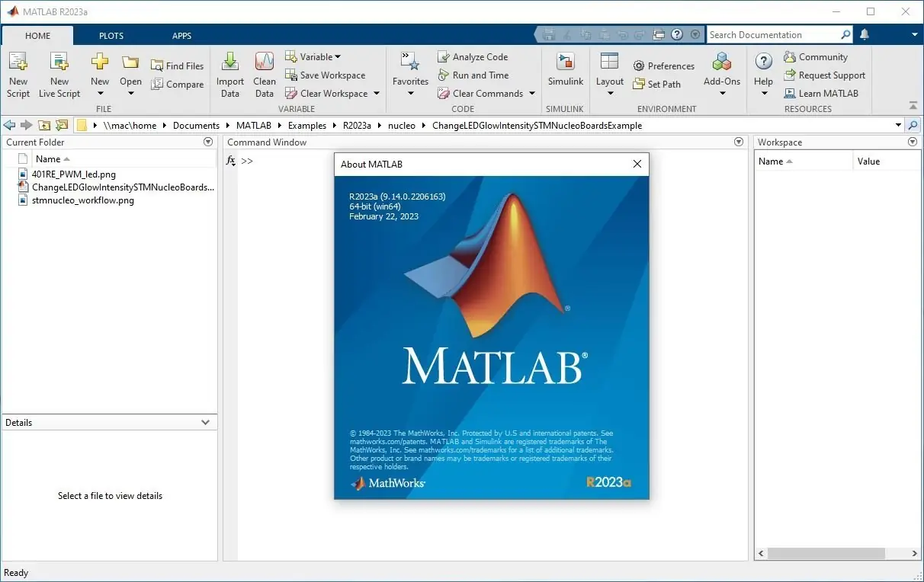Switch to the PLOTS tab
The image size is (924, 582).
click(x=111, y=36)
